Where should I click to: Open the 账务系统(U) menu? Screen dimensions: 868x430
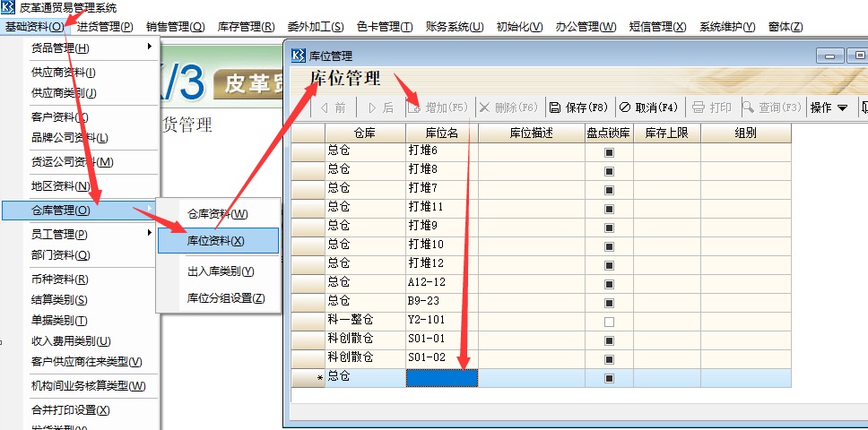(x=455, y=27)
